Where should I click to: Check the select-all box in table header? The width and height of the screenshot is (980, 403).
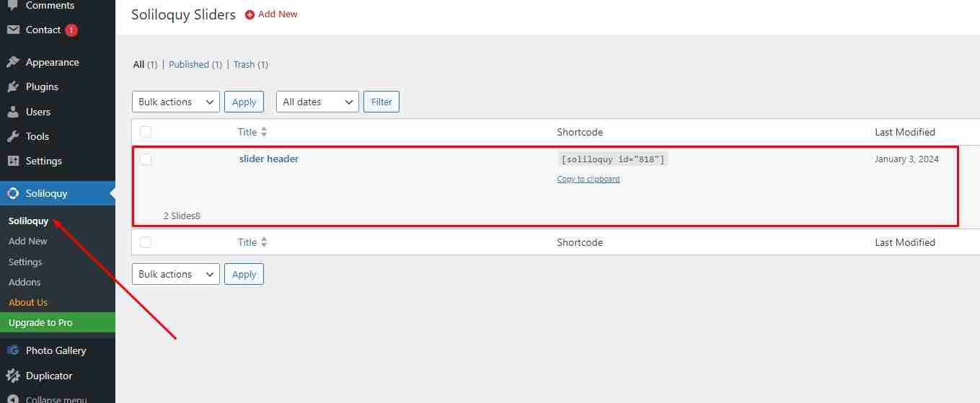pyautogui.click(x=146, y=132)
